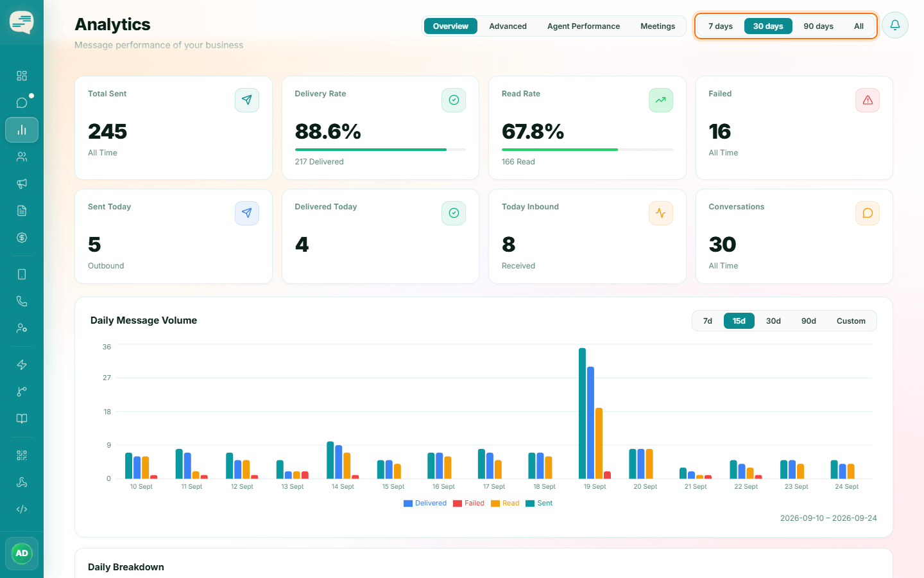Screen dimensions: 924x578
Task: Toggle the Sent series in chart legend
Action: coord(539,504)
